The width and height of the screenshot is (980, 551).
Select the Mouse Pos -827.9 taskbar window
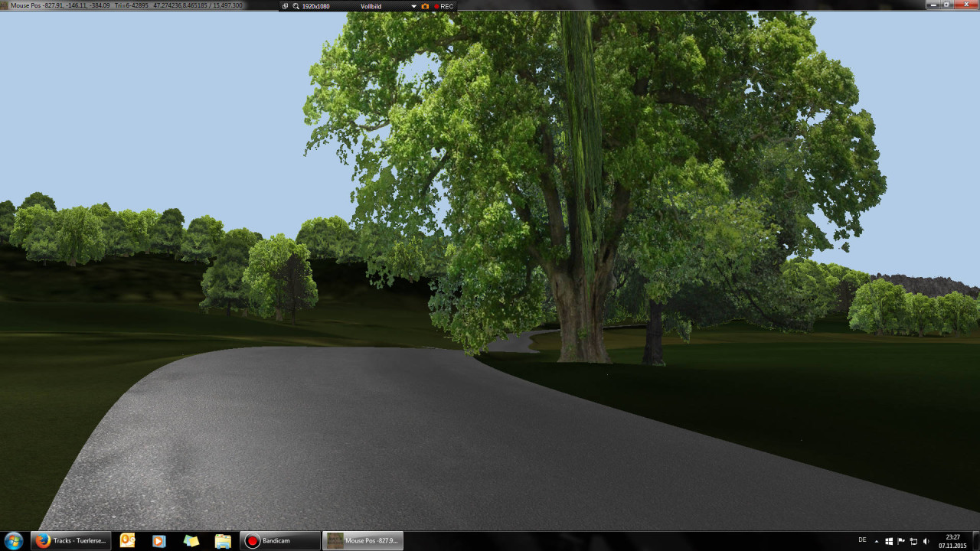point(363,540)
